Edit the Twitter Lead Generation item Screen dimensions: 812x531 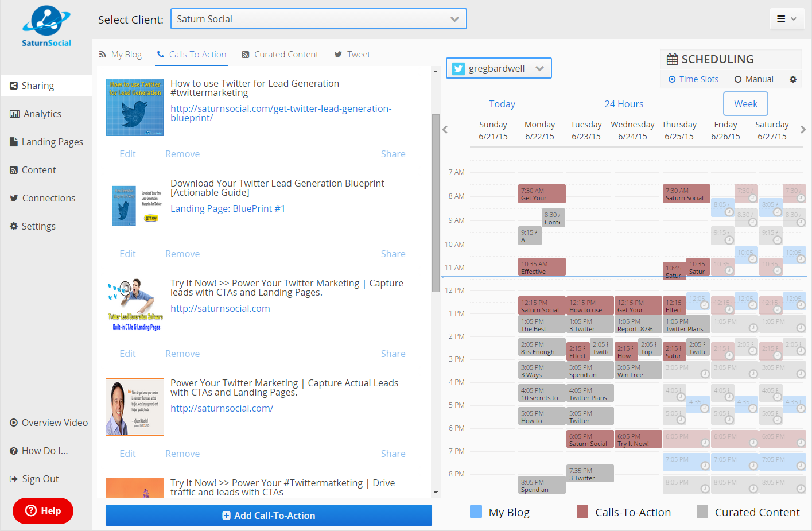point(127,154)
